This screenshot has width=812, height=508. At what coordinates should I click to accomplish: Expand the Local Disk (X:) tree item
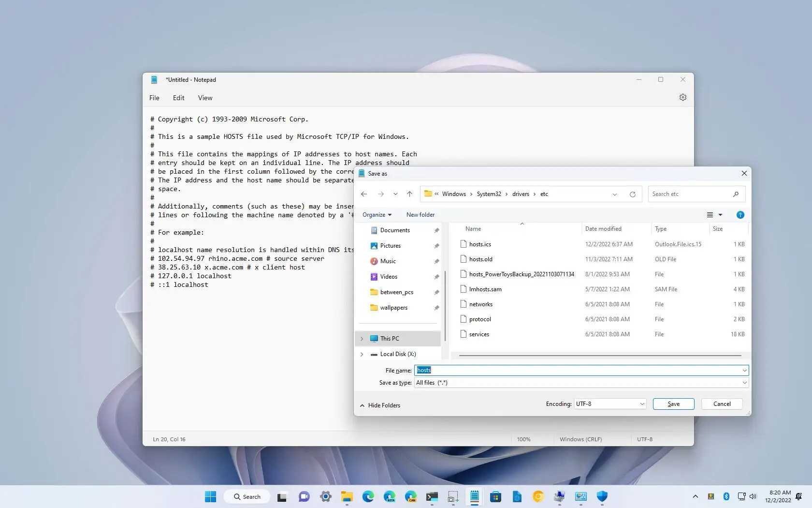click(x=362, y=354)
